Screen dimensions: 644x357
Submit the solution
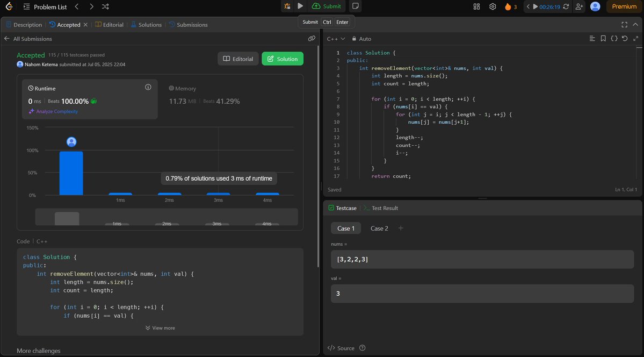pyautogui.click(x=327, y=6)
